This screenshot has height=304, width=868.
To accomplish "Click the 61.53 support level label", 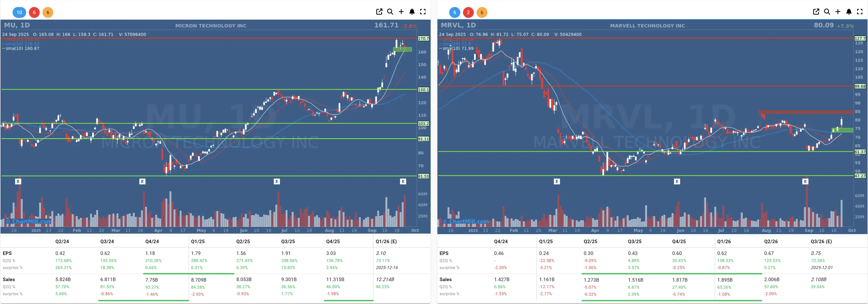I will 424,176.
